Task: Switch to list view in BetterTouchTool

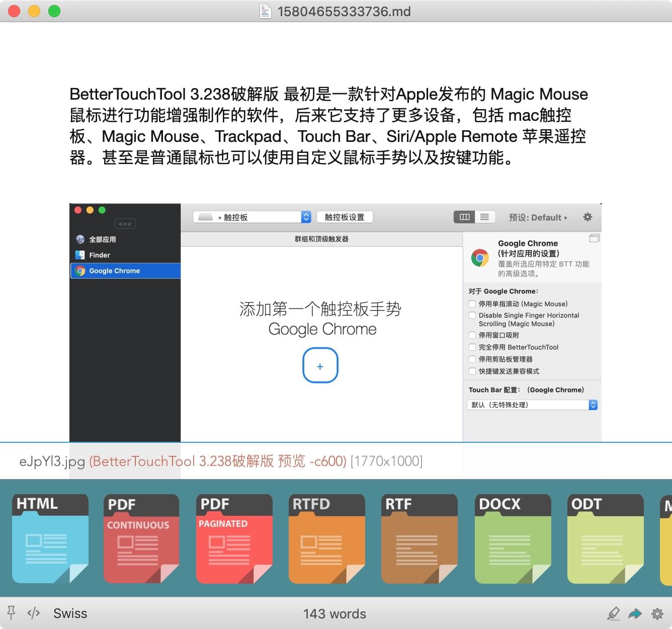Action: (485, 217)
